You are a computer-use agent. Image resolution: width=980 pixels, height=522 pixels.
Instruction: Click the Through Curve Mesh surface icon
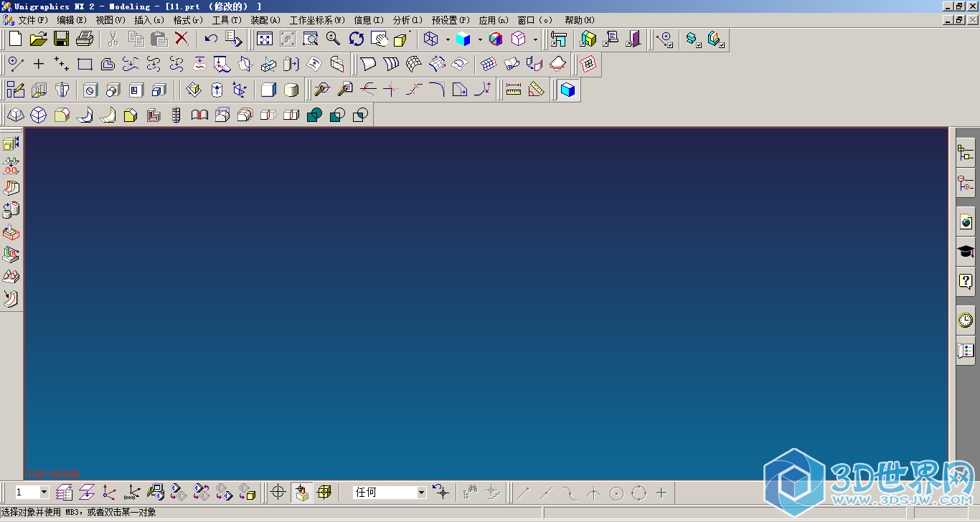(x=414, y=65)
